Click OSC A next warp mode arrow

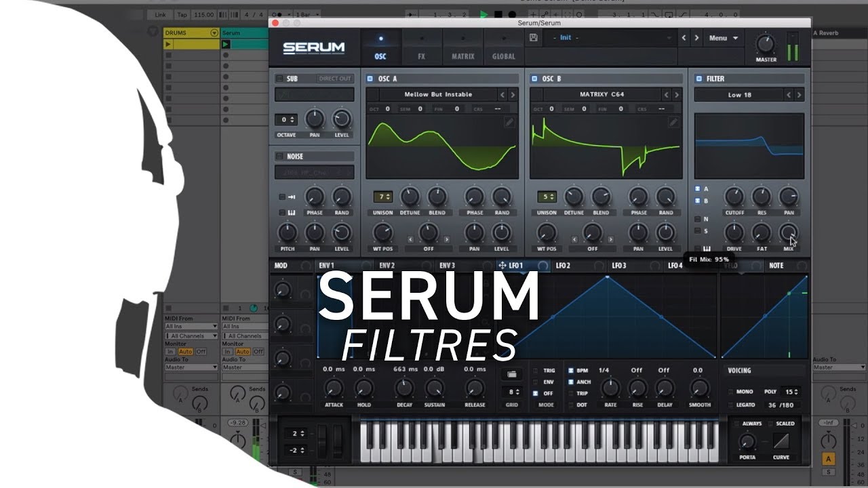(x=447, y=239)
